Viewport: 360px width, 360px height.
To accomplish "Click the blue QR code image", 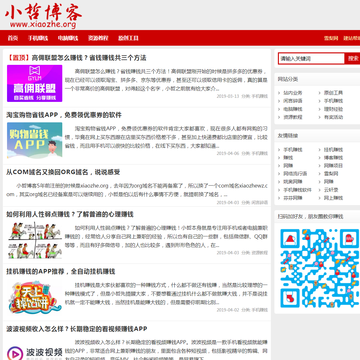I will pos(319,268).
